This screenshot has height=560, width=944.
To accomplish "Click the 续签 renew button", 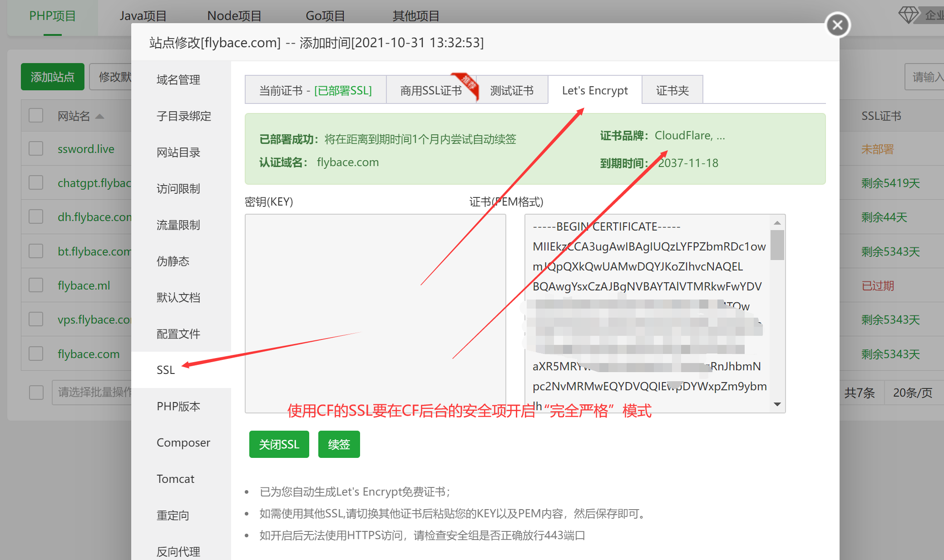I will tap(339, 444).
